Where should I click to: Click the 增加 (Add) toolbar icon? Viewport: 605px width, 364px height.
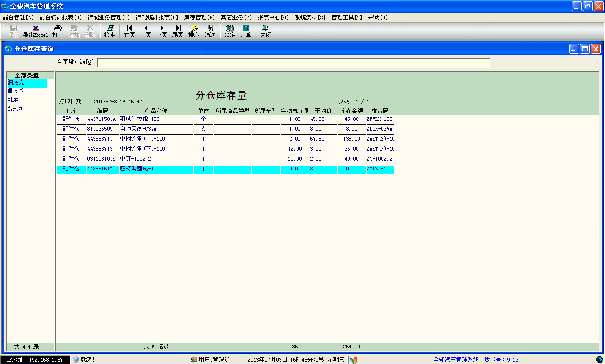click(74, 31)
